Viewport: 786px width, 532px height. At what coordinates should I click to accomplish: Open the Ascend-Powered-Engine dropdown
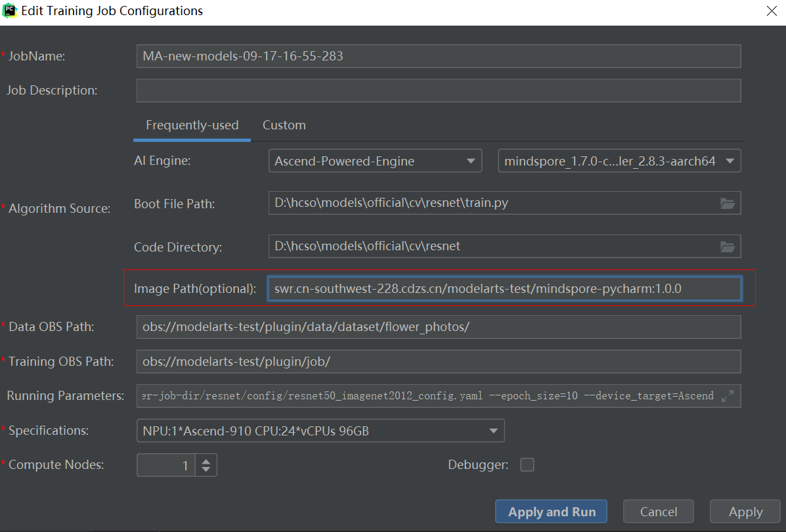pos(375,161)
